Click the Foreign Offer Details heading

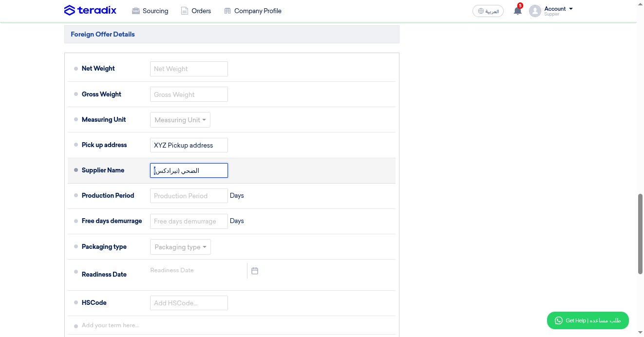tap(103, 34)
